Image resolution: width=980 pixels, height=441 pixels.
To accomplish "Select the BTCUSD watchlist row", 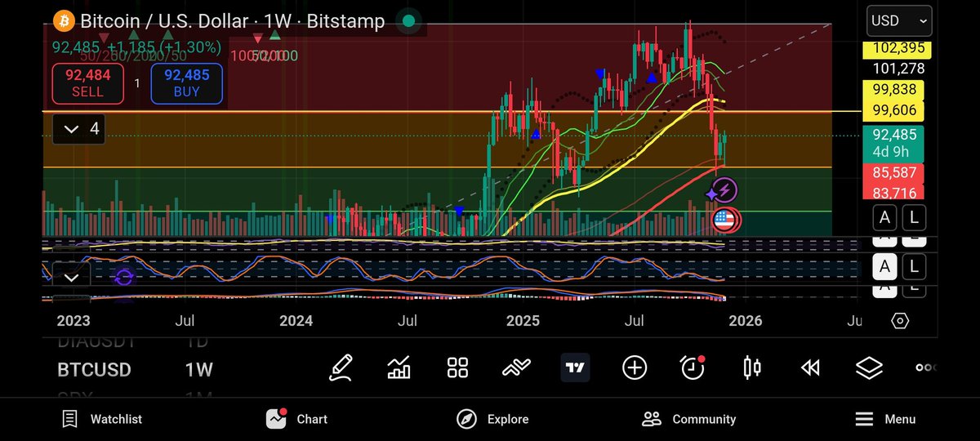I will 135,370.
